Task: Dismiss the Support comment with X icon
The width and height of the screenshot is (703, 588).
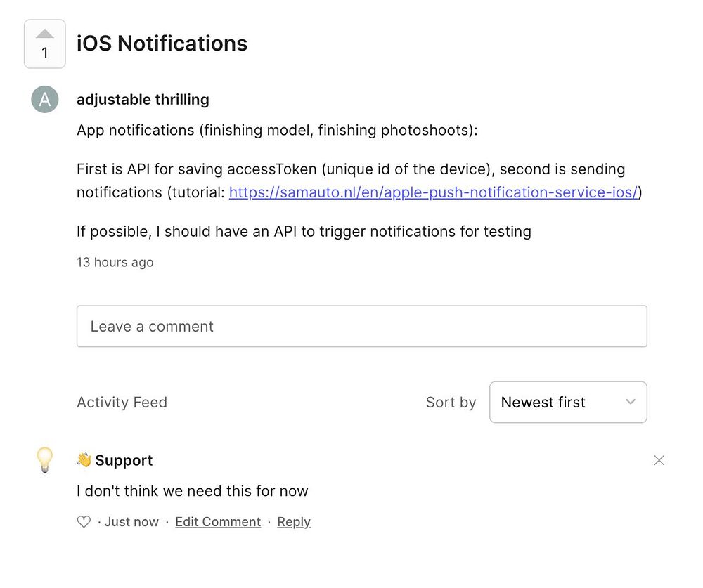Action: 659,461
